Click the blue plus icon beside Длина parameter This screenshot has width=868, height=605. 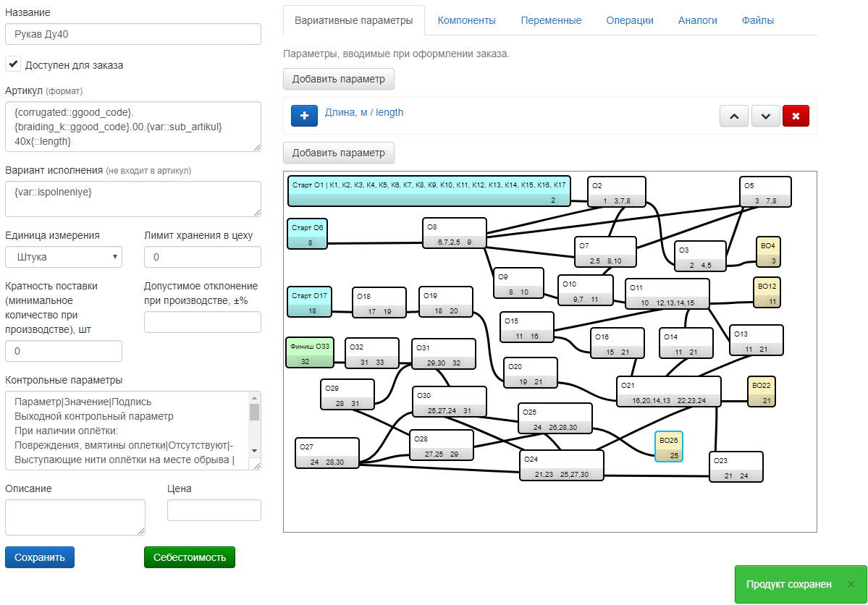[304, 116]
